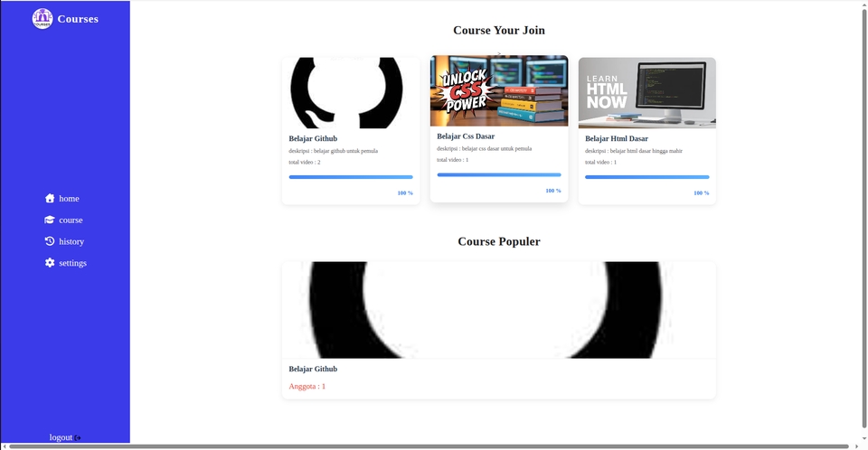Click the scroll left arrow at bottom
This screenshot has width=868, height=450.
(4, 446)
